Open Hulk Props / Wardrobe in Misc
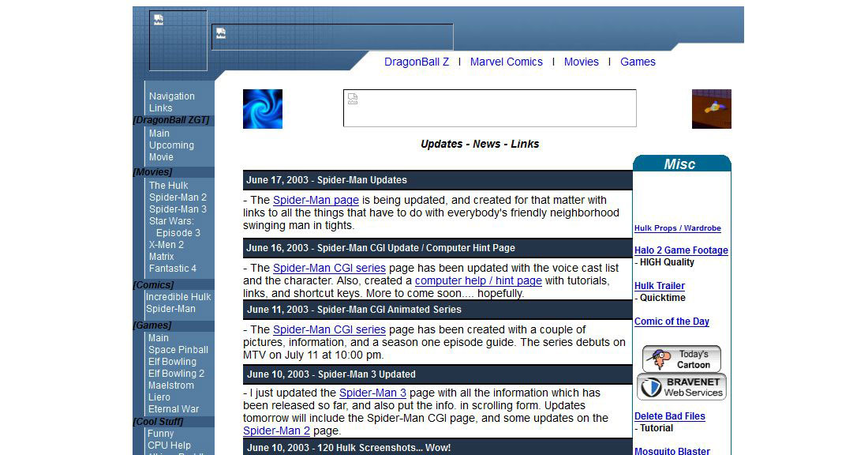 click(678, 228)
